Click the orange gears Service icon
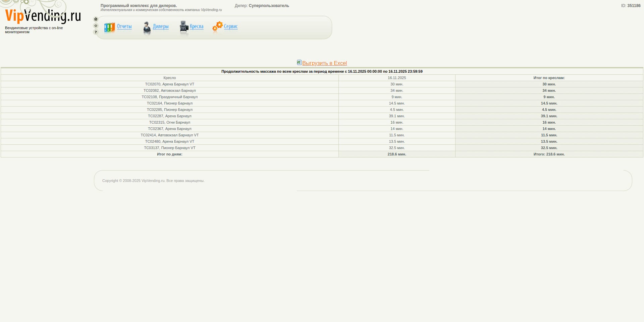644x322 pixels. pos(218,26)
